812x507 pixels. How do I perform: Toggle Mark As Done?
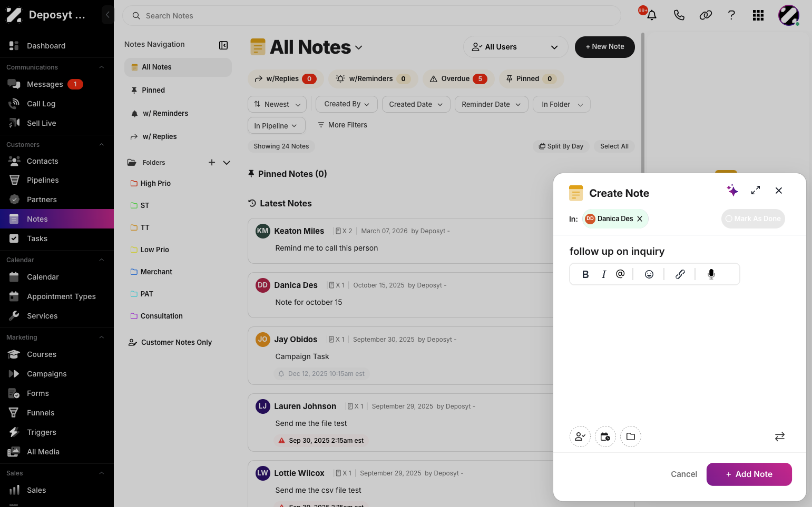[x=753, y=219]
